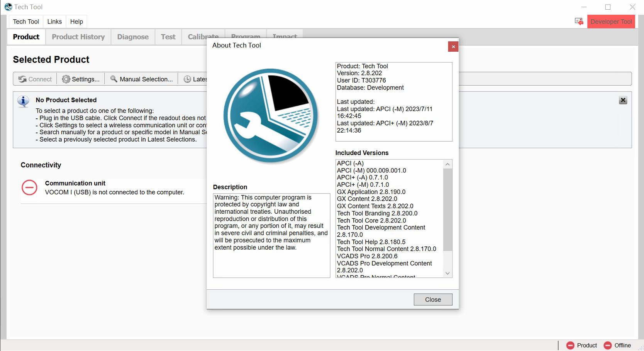Click the communication unit not-connected icon

(29, 188)
